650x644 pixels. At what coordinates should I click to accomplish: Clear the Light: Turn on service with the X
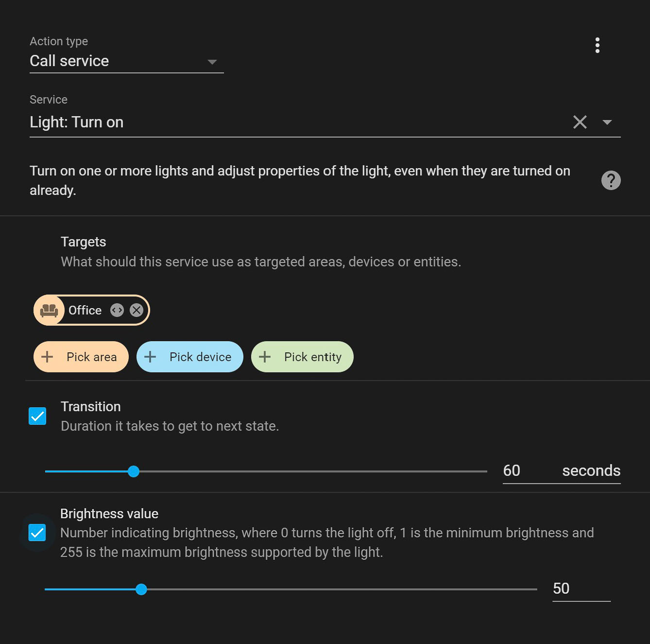coord(580,122)
